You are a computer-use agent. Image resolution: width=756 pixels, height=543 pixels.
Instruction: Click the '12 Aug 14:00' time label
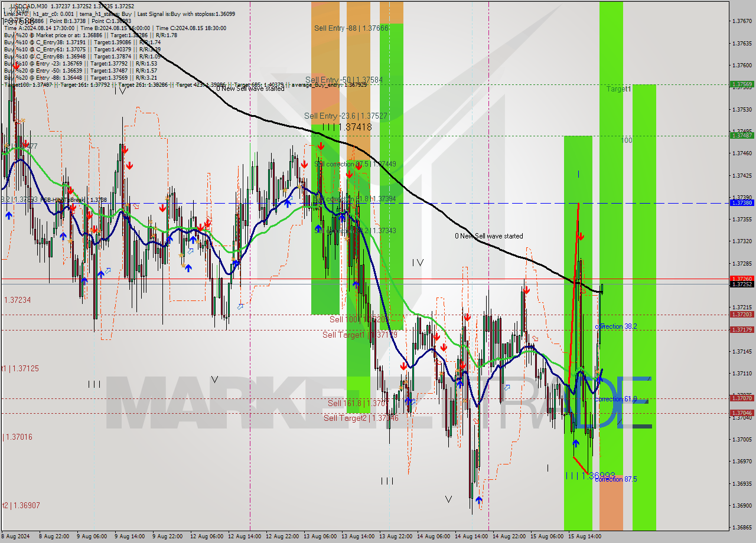click(x=245, y=537)
